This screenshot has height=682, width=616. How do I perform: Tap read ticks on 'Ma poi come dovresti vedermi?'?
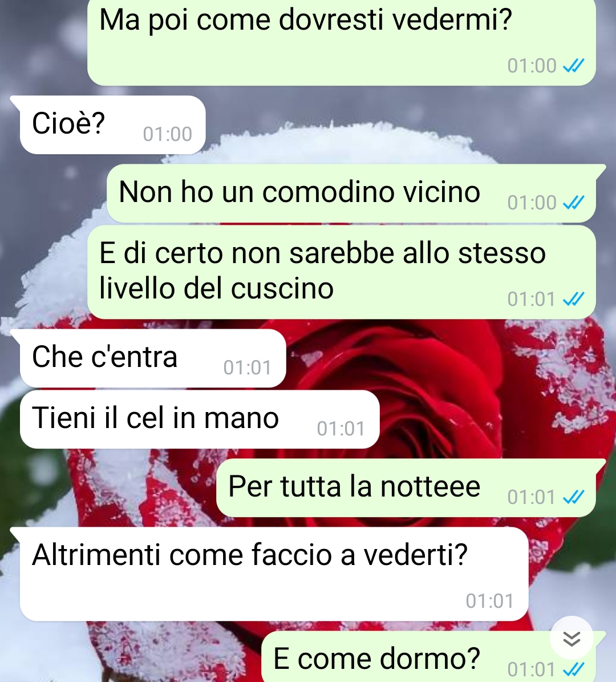573,66
